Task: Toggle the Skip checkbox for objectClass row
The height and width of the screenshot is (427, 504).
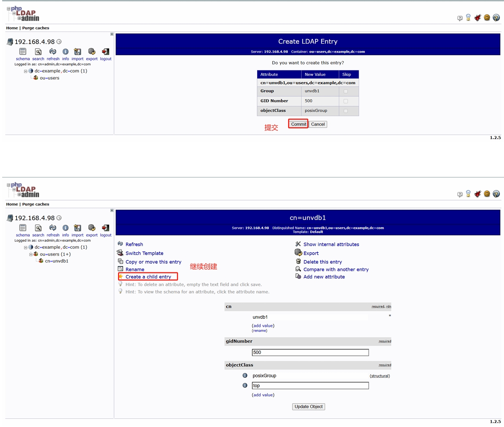Action: coord(346,111)
